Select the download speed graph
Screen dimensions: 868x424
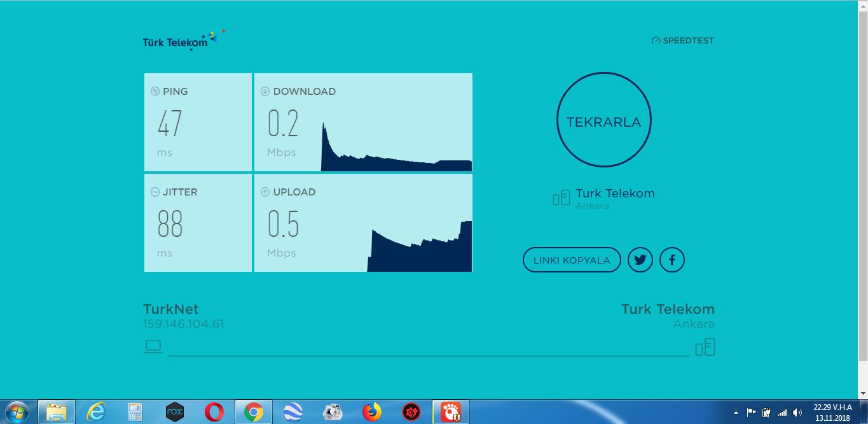click(x=396, y=146)
